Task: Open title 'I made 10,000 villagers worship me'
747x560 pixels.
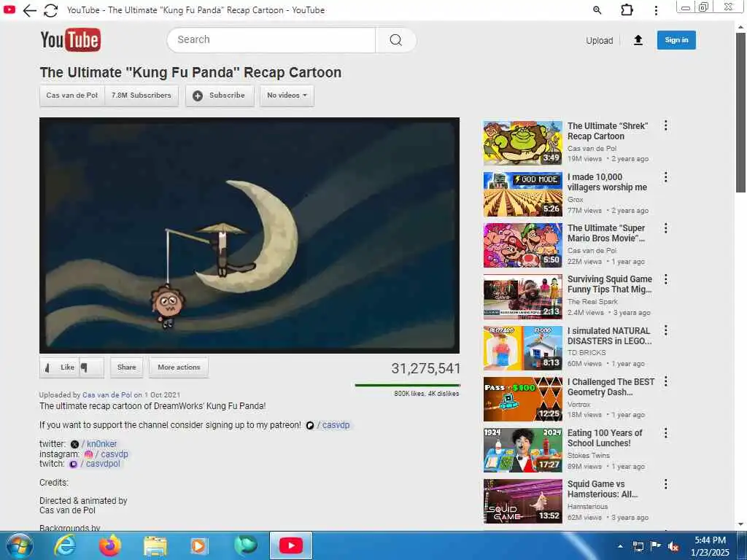Action: [x=607, y=182]
